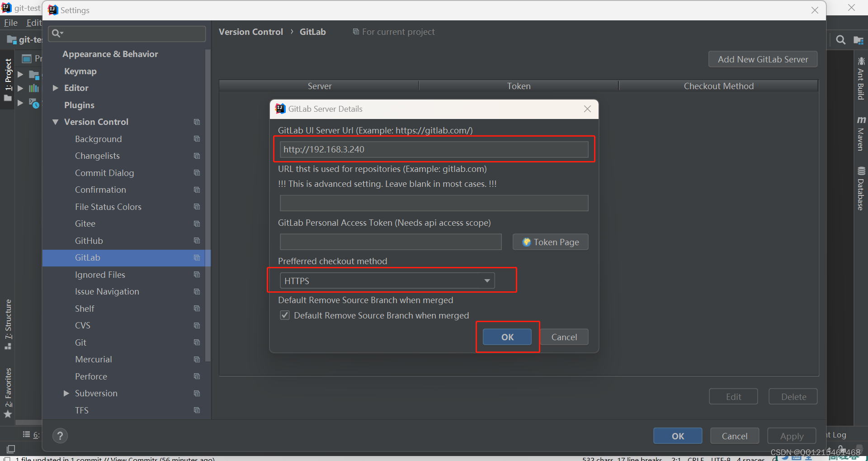
Task: Click project-level icon beside Git
Action: [x=197, y=342]
